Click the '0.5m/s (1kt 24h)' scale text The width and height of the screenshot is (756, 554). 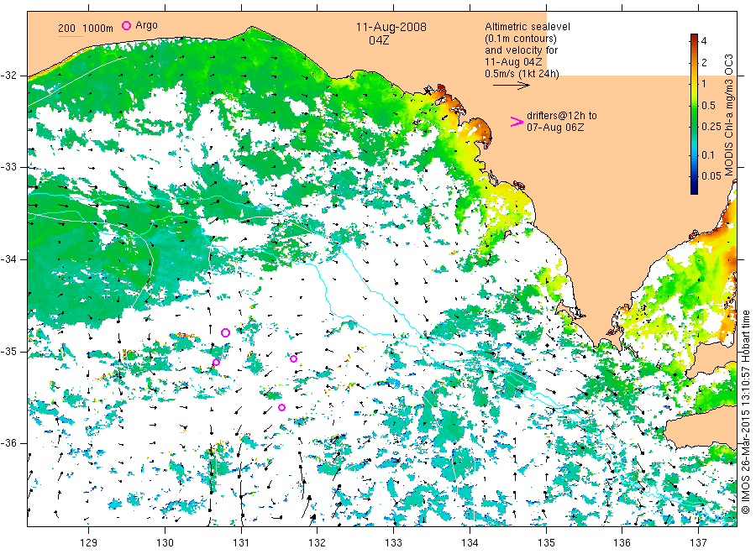pyautogui.click(x=522, y=74)
